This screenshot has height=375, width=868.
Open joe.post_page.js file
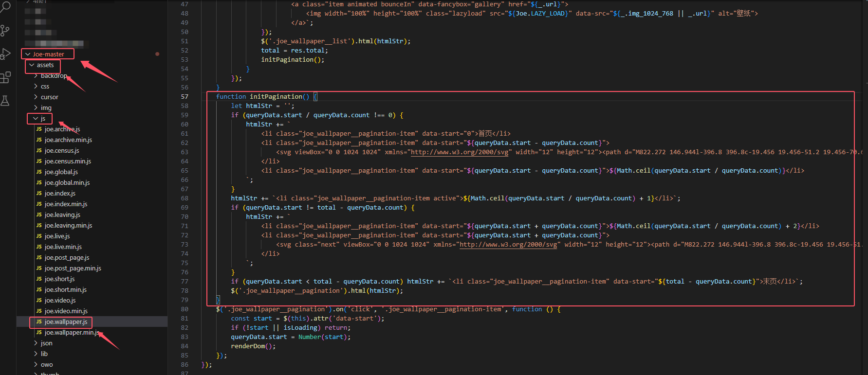67,258
